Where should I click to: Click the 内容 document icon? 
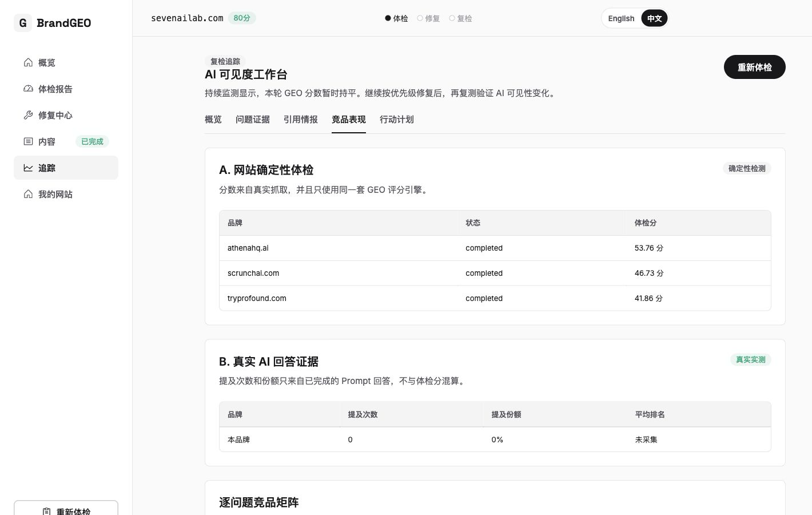coord(28,141)
